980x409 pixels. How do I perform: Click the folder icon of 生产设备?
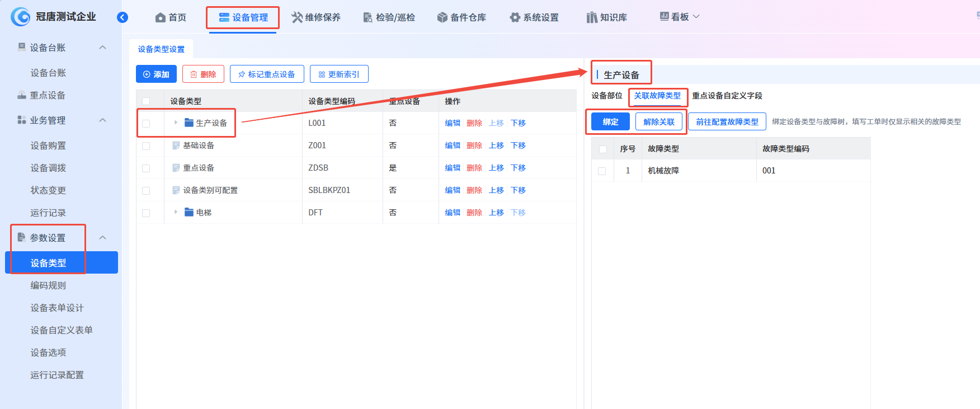[x=189, y=123]
